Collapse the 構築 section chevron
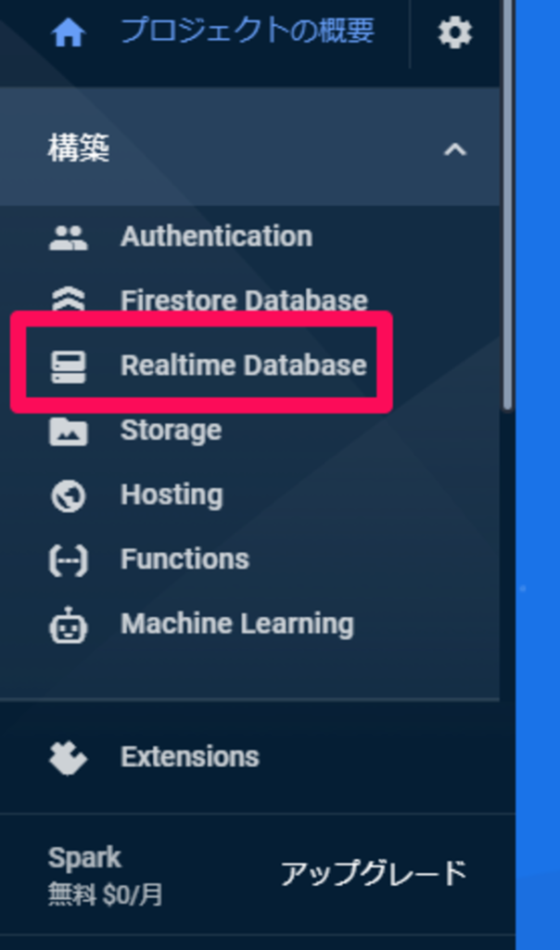This screenshot has height=950, width=560. [x=454, y=149]
